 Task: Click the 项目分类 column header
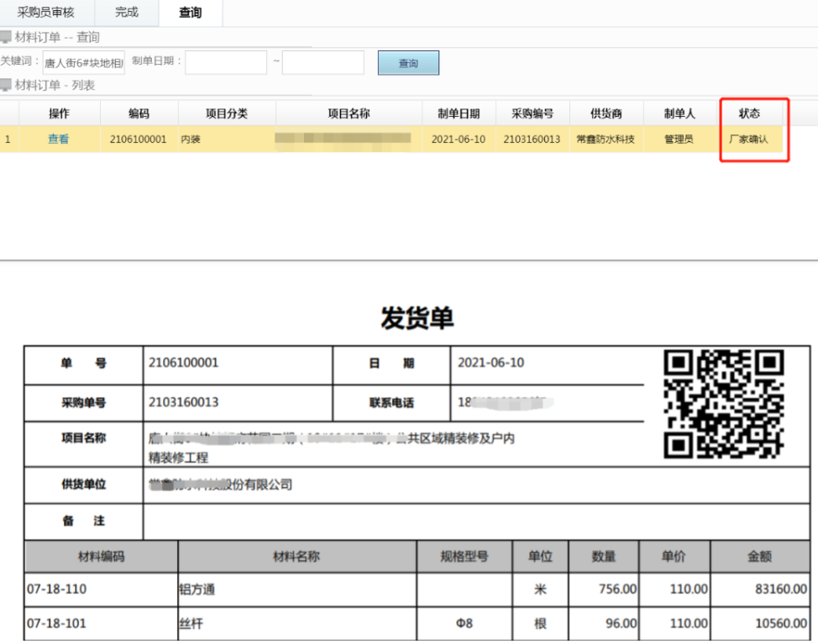[227, 113]
